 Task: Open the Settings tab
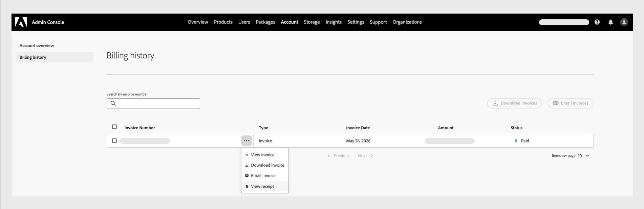click(x=356, y=22)
